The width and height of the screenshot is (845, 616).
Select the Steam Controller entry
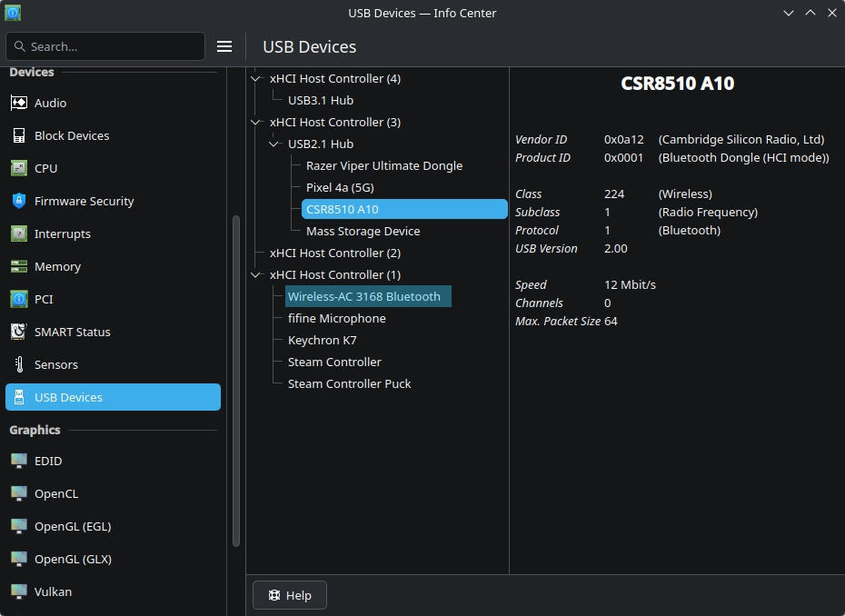334,363
